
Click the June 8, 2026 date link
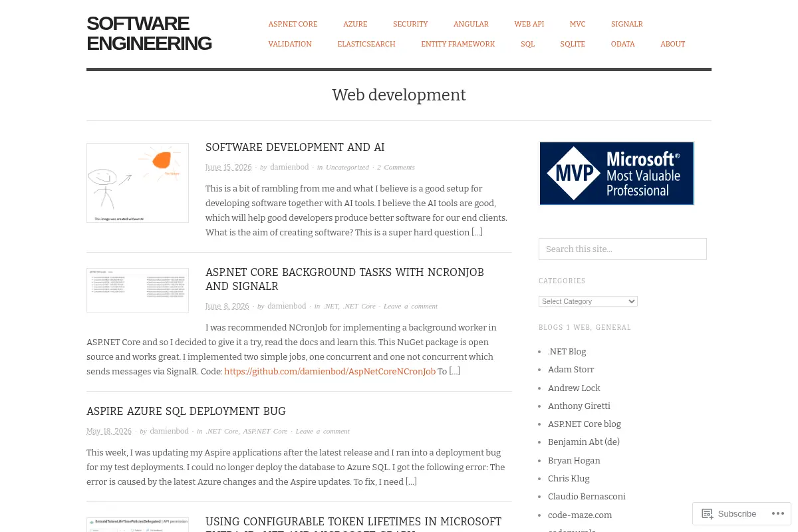[x=227, y=306]
